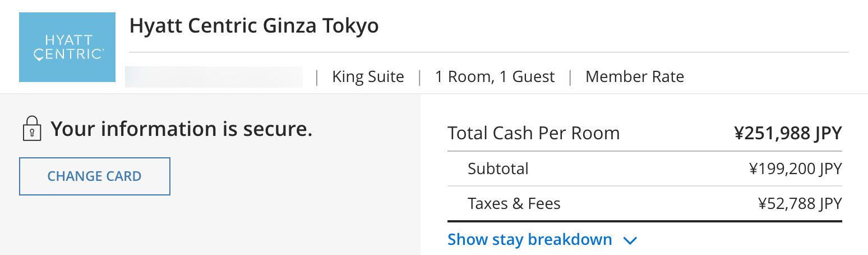Click the padlock security icon

coord(32,128)
